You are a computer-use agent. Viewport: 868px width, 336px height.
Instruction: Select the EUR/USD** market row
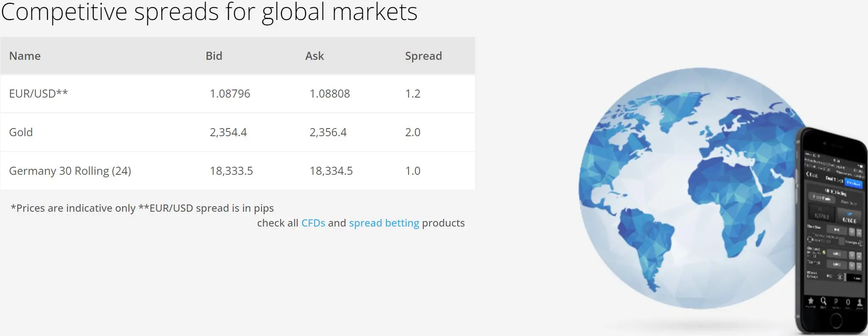click(237, 94)
